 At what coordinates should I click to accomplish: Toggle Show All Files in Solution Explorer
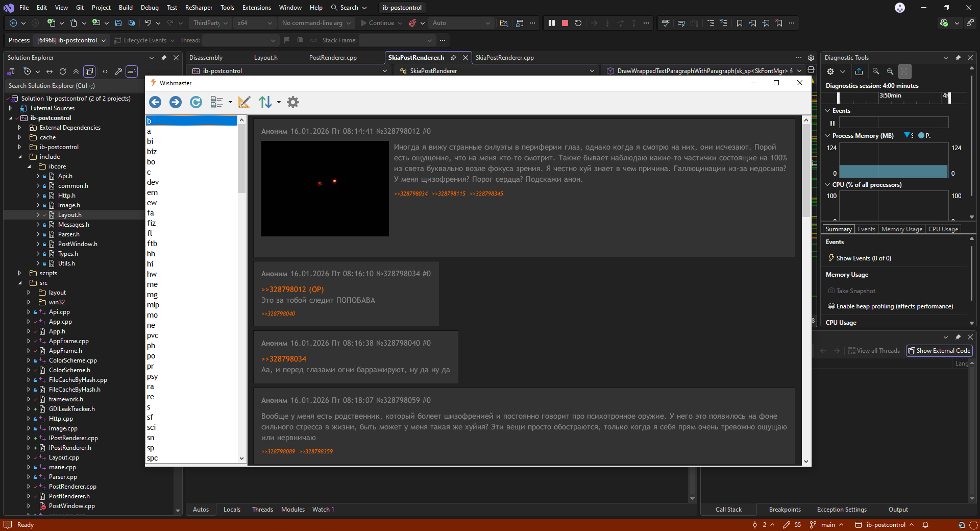(x=89, y=71)
